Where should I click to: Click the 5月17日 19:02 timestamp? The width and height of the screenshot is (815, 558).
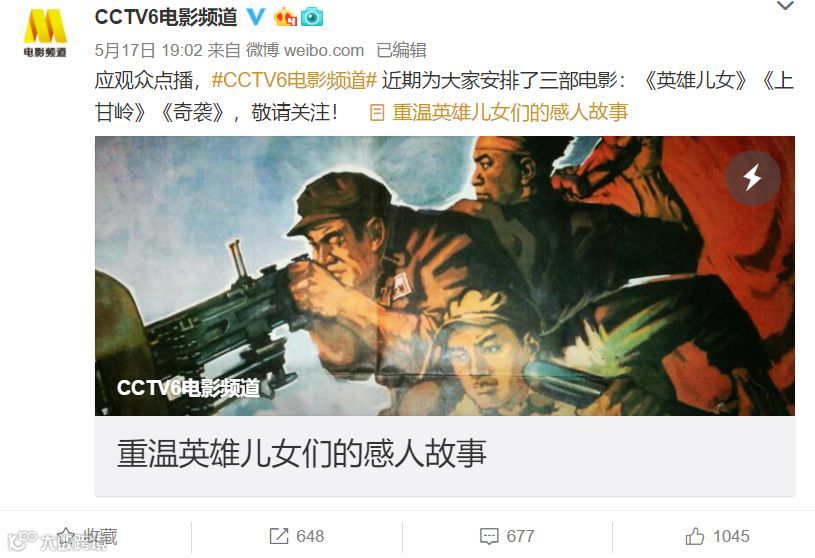(149, 50)
